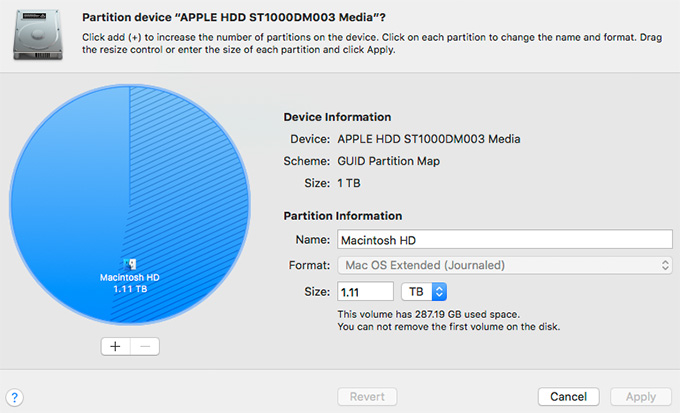
Task: Click the Cancel button
Action: tap(568, 397)
